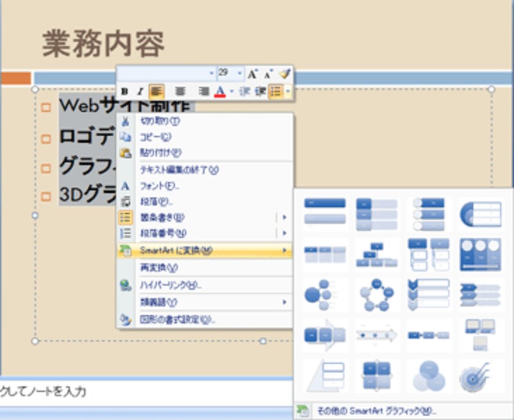The image size is (514, 420).
Task: Pick the Vertical Block List SmartArt layout
Action: coord(377,214)
